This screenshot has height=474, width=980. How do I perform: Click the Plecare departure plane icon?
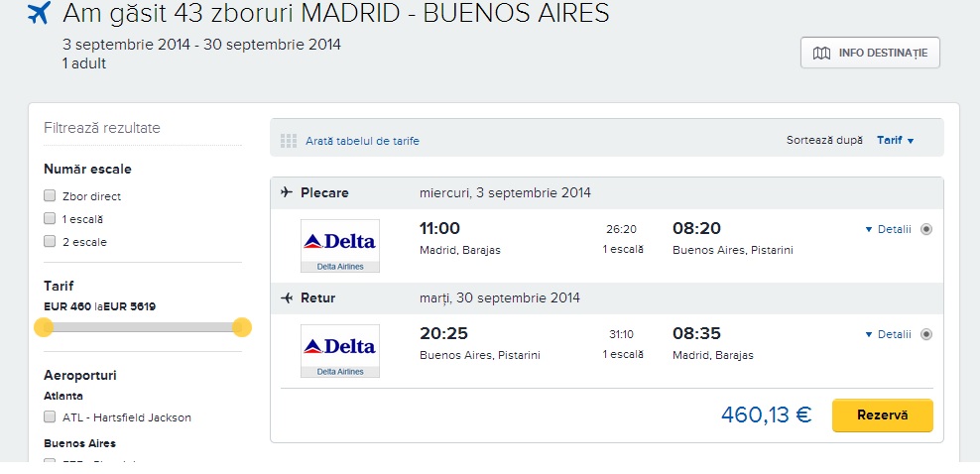pos(287,192)
